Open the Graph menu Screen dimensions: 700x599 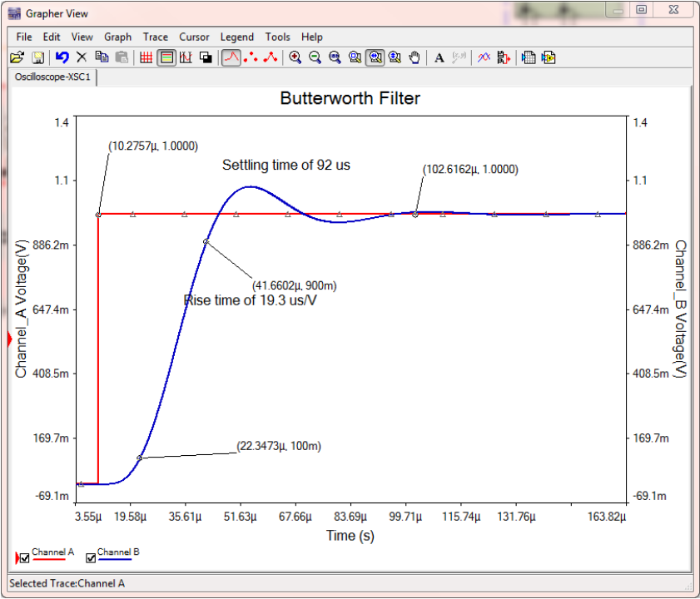pos(118,37)
